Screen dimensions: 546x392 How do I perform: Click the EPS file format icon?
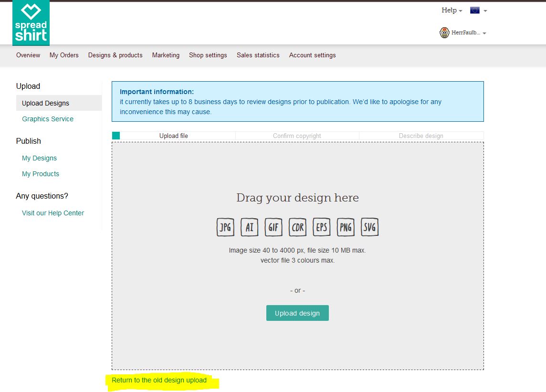coord(322,227)
